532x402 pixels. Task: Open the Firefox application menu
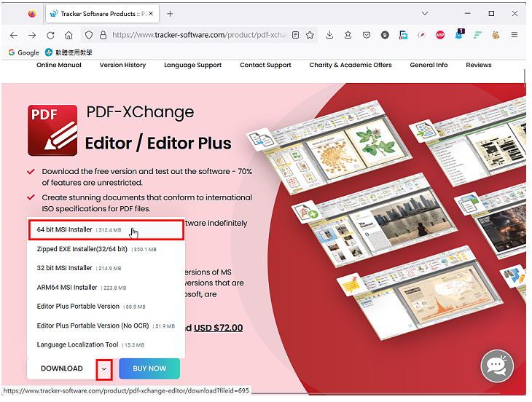click(515, 35)
